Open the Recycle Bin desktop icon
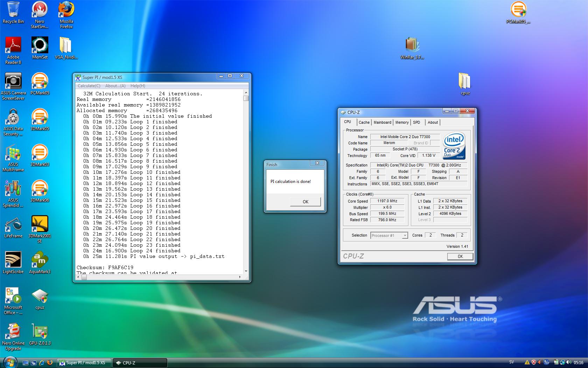Screen dimensions: 588x368 [x=13, y=13]
